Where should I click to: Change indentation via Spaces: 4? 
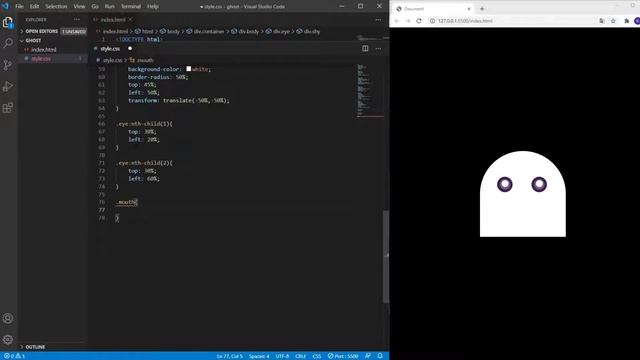click(259, 356)
